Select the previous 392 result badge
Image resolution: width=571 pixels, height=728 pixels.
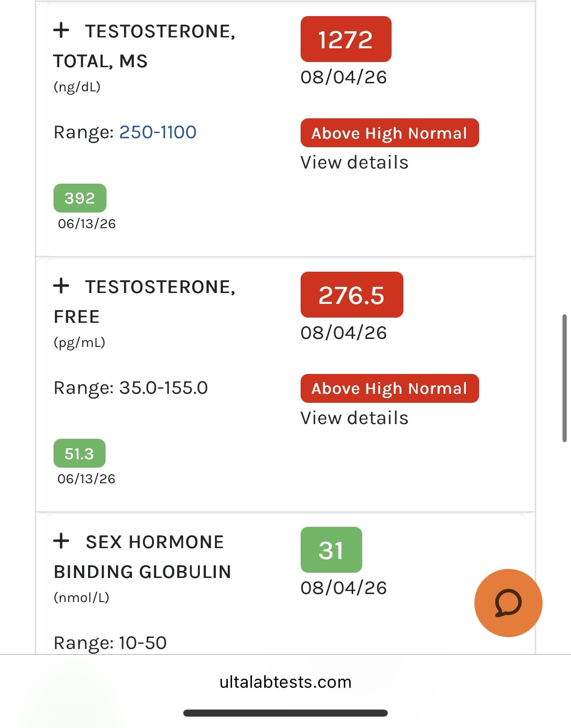pos(80,198)
